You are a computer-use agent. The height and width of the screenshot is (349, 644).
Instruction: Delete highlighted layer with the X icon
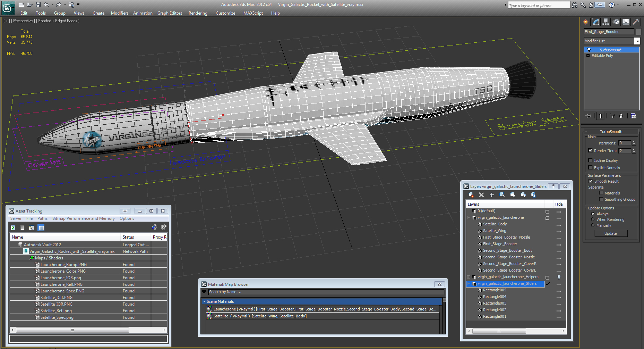(481, 195)
